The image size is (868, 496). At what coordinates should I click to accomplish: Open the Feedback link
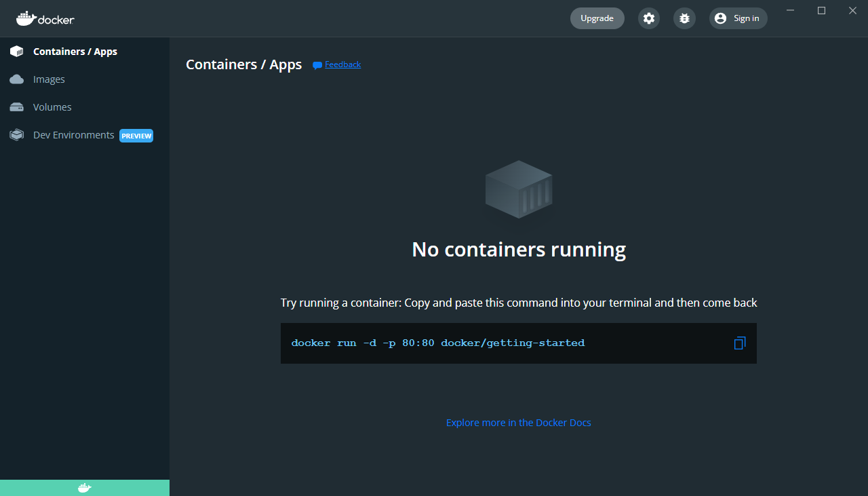342,64
